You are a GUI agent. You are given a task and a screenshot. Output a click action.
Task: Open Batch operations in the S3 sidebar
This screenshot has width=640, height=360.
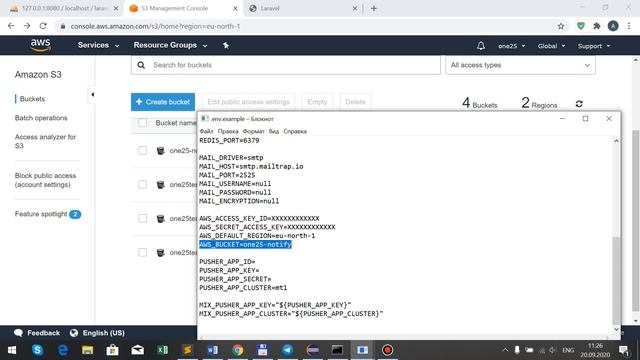pos(41,118)
